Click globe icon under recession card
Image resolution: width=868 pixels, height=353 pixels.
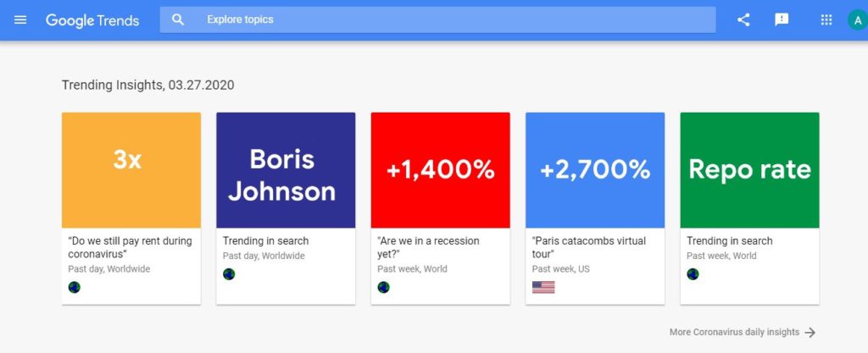(383, 287)
